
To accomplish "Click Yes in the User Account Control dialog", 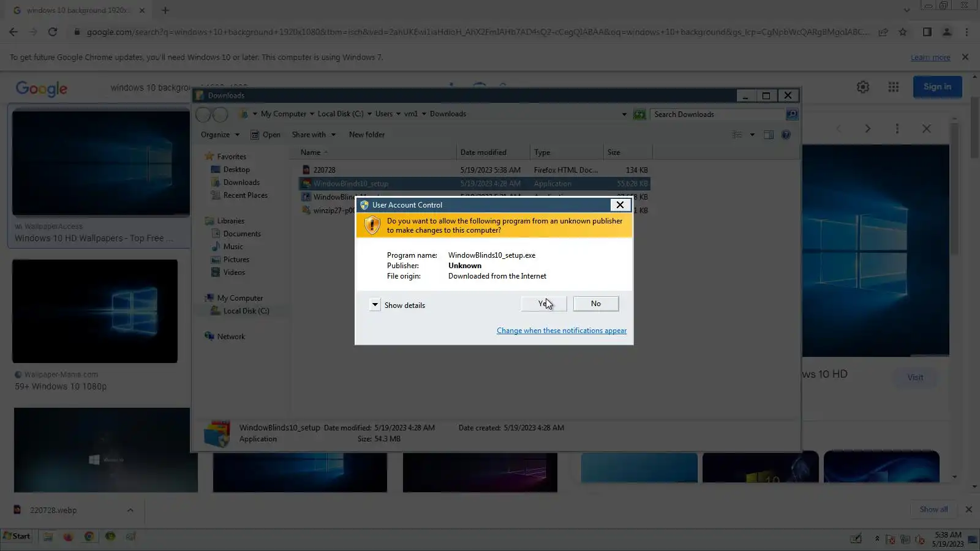I will pos(544,304).
